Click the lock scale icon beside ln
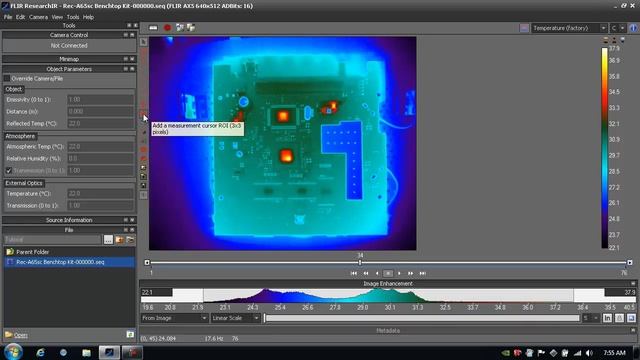640x360 pixels. [619, 318]
